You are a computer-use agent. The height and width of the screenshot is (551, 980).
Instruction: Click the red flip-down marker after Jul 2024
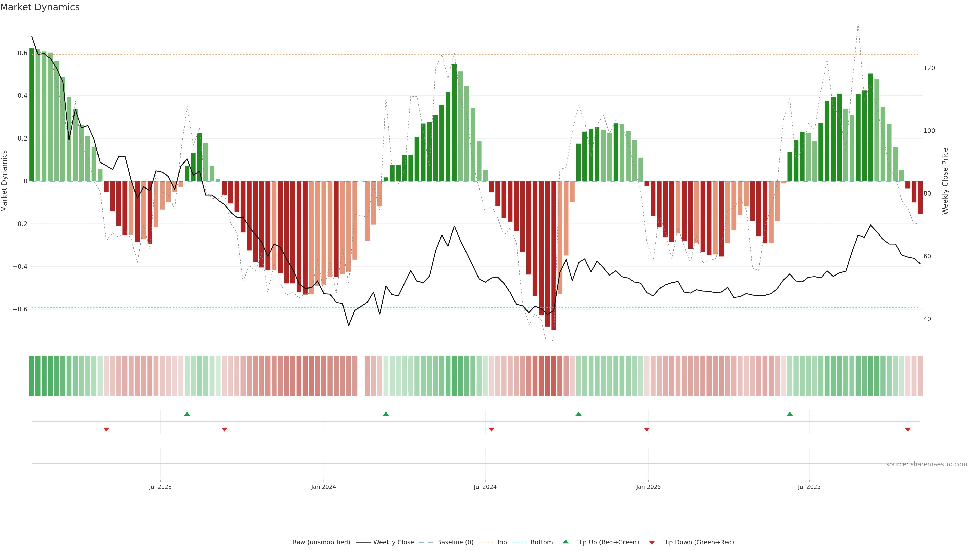pyautogui.click(x=492, y=429)
